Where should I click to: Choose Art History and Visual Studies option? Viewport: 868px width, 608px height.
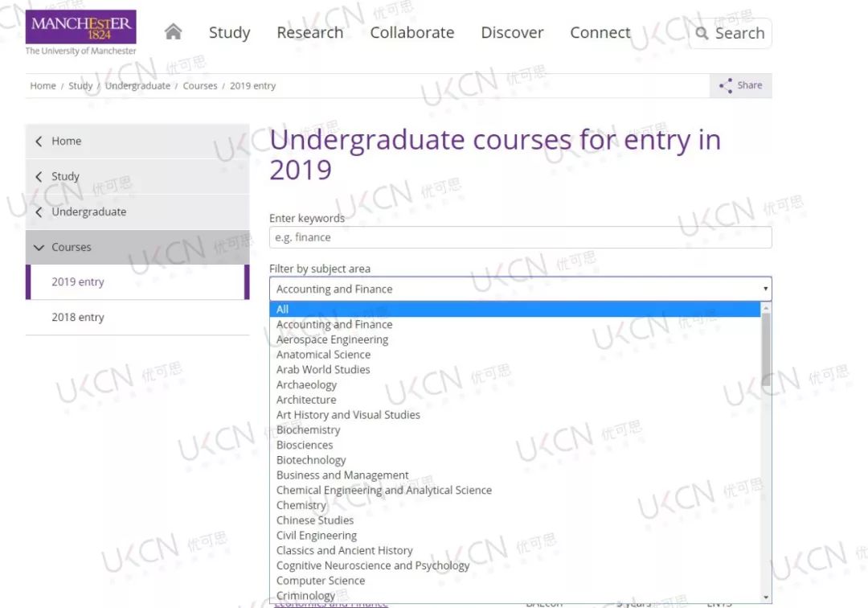tap(515, 415)
